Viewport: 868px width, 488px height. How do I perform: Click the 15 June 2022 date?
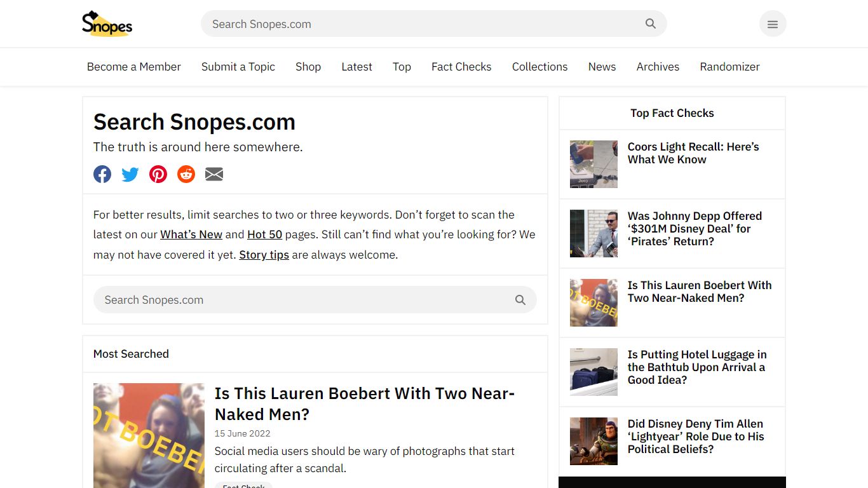(242, 433)
